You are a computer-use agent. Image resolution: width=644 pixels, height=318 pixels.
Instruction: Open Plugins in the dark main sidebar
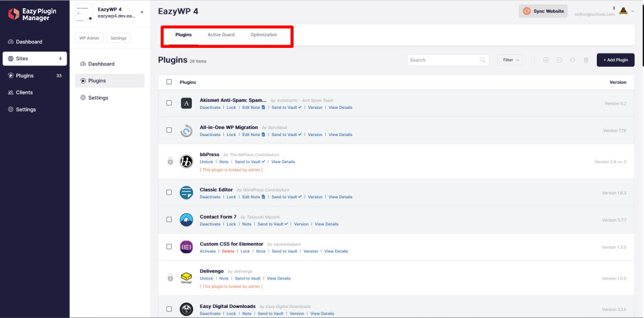click(35, 76)
